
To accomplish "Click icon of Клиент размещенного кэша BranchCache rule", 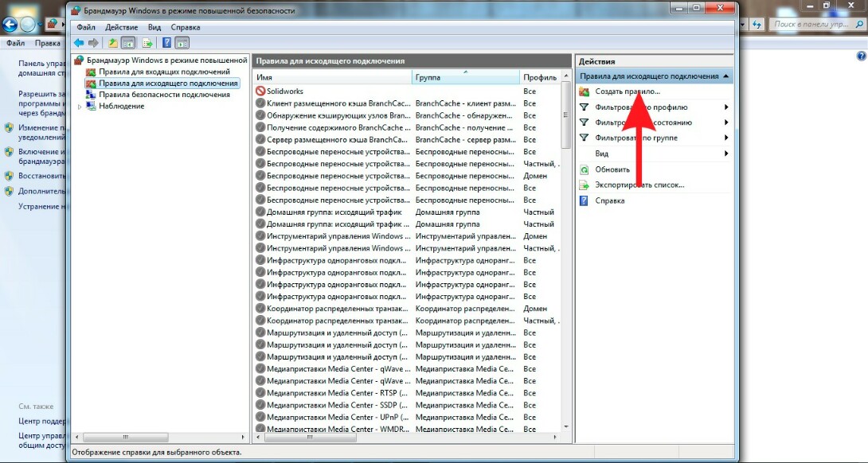I will [x=260, y=103].
